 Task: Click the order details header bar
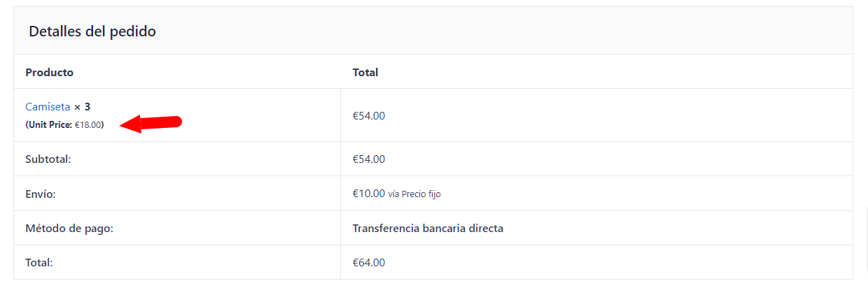coord(433,31)
